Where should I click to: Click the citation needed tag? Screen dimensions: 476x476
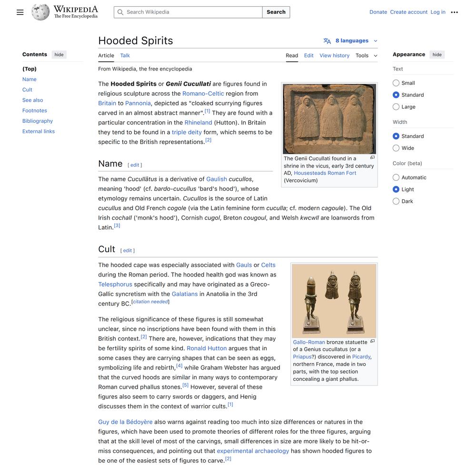[150, 302]
